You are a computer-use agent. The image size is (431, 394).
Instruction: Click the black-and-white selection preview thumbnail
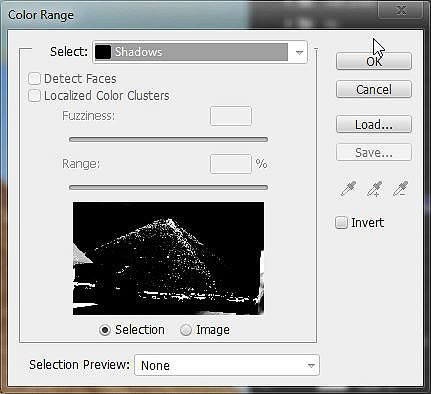coord(168,258)
